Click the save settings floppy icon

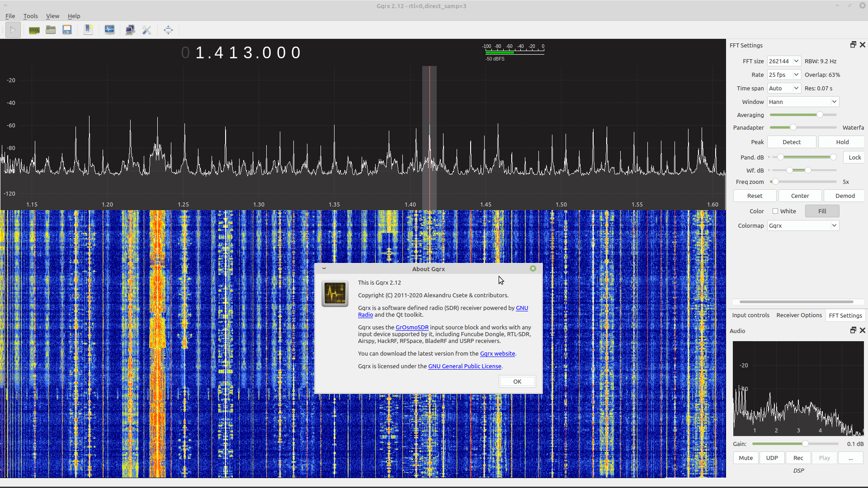[x=67, y=30]
